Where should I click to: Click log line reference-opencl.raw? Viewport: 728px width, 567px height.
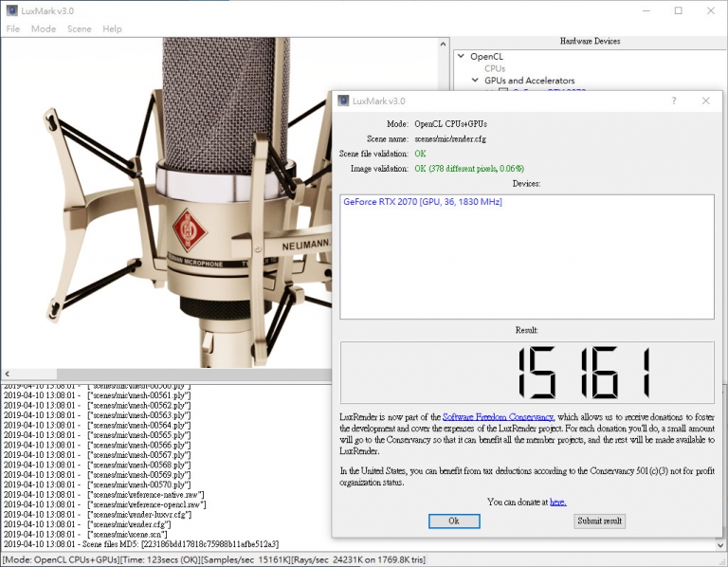(x=104, y=504)
